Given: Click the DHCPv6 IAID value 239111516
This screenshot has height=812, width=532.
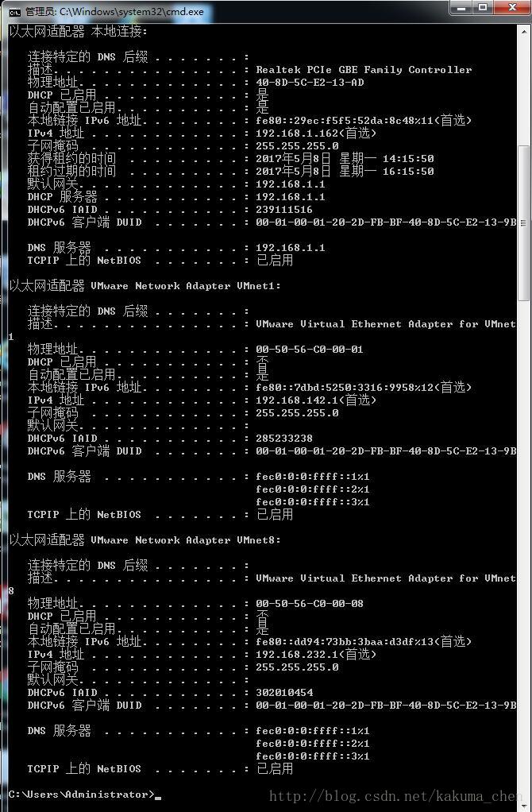Looking at the screenshot, I should pyautogui.click(x=284, y=209).
